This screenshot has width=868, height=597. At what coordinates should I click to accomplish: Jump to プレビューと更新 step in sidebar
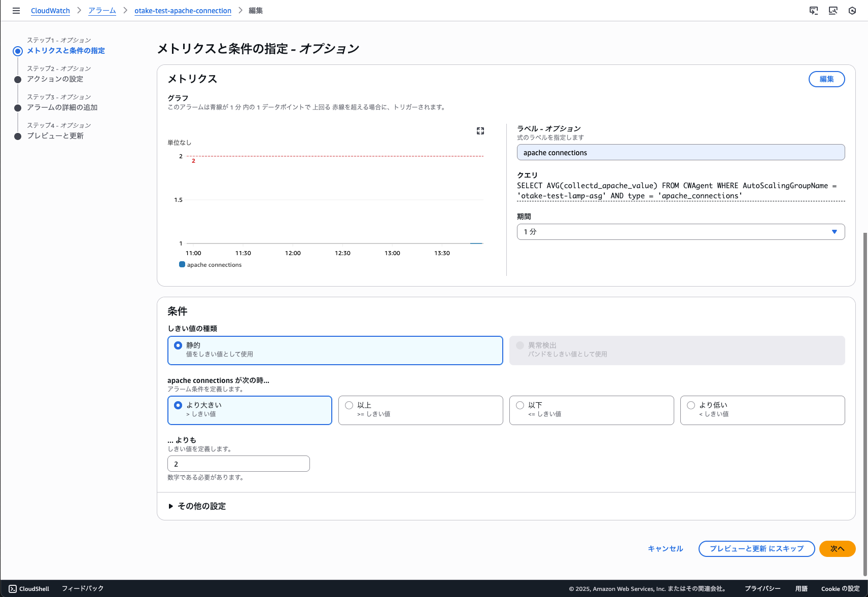[55, 136]
